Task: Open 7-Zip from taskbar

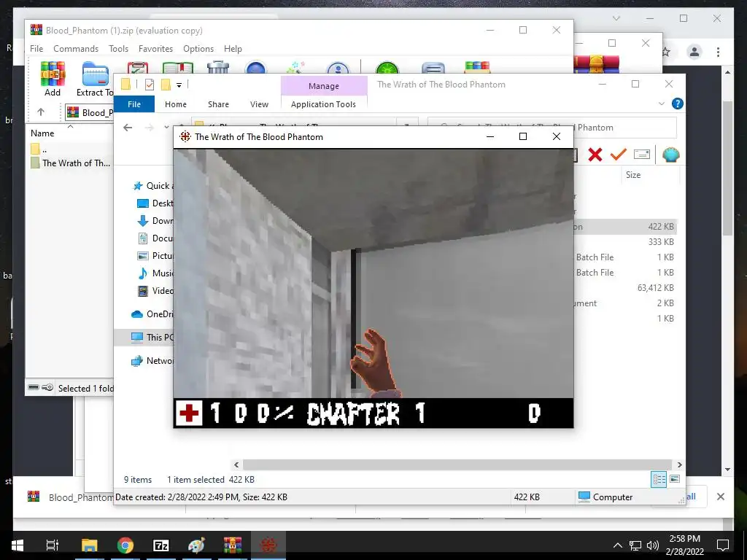Action: click(x=161, y=545)
